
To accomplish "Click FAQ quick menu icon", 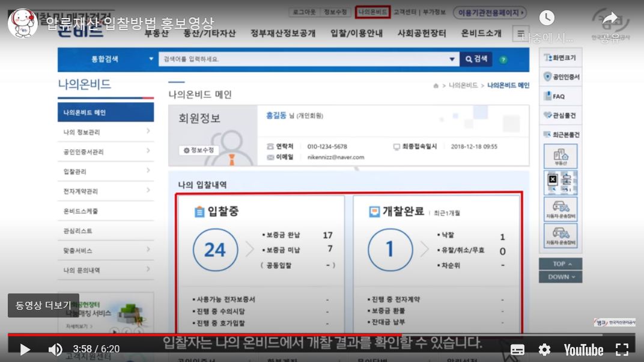I will point(560,96).
